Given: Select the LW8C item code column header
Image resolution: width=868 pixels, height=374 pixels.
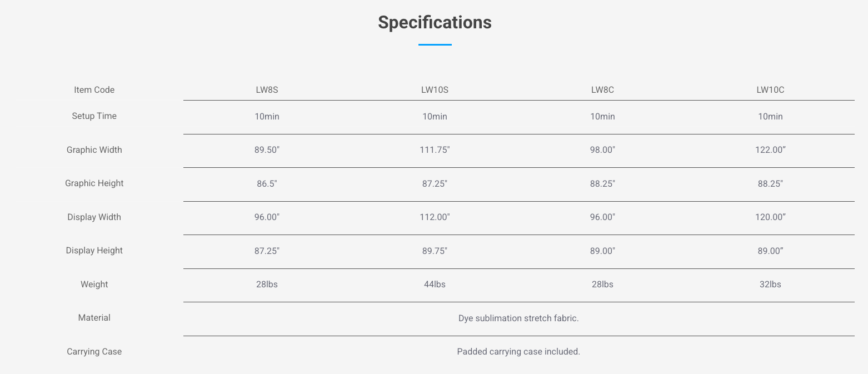Looking at the screenshot, I should pyautogui.click(x=602, y=90).
